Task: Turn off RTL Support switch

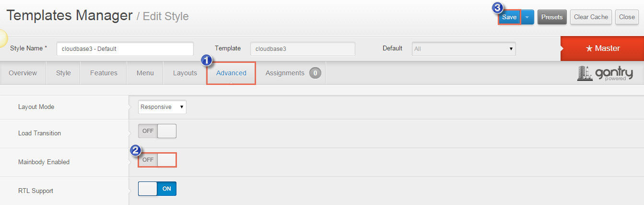Action: coord(157,189)
